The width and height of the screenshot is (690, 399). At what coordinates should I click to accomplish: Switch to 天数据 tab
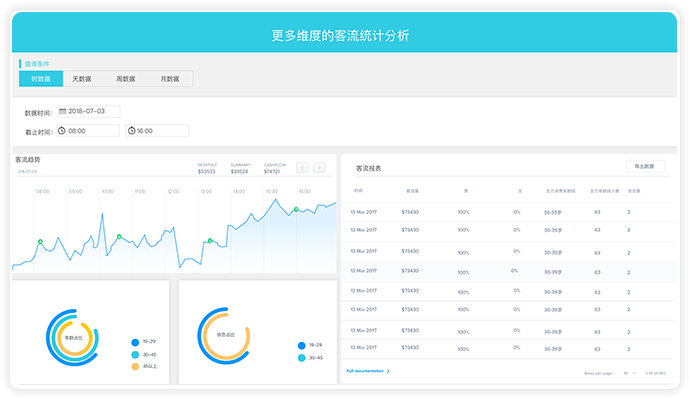click(82, 79)
